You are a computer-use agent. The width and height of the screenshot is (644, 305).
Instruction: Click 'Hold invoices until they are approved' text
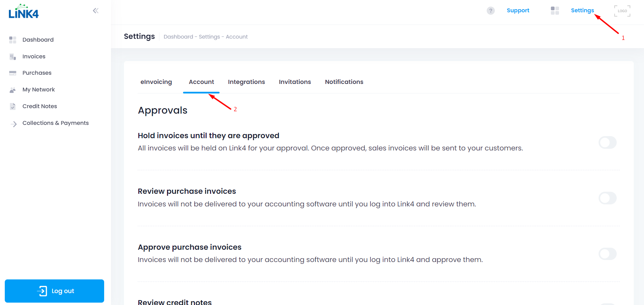(x=209, y=135)
